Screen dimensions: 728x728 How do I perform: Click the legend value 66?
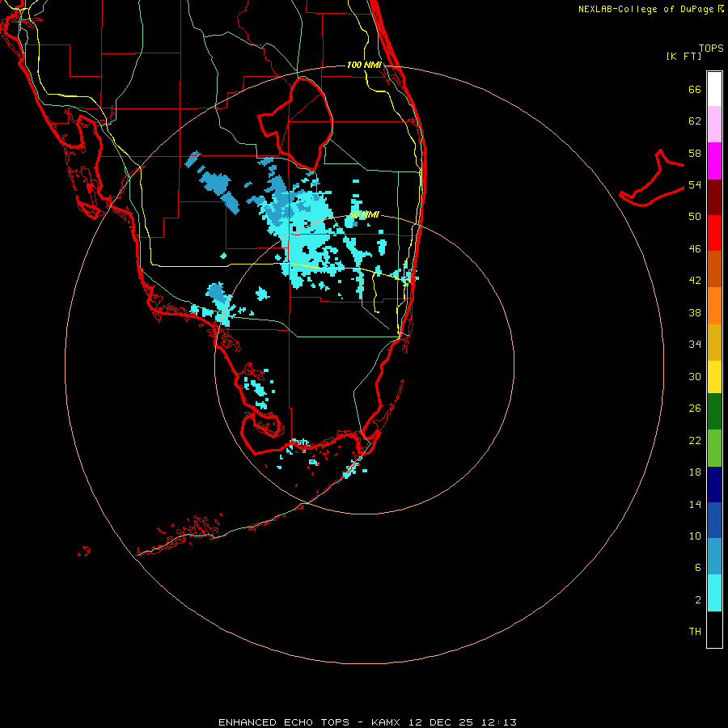[695, 89]
